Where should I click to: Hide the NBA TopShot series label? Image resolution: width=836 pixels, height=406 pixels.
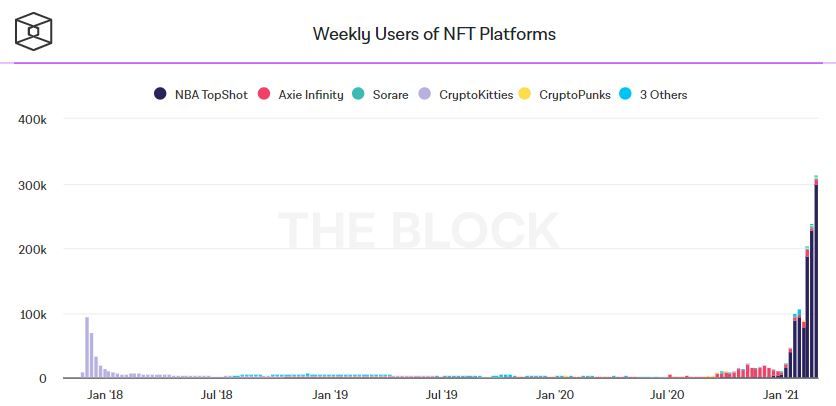pyautogui.click(x=210, y=95)
